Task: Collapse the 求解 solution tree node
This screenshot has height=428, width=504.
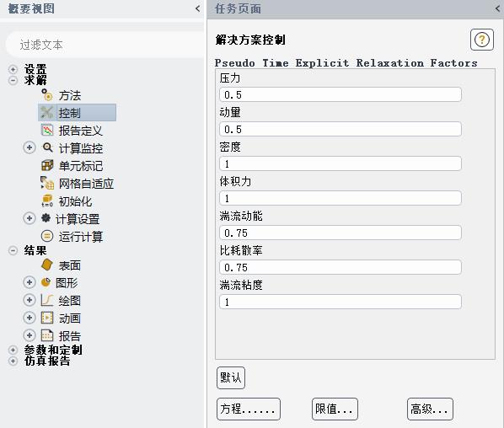Action: tap(13, 80)
